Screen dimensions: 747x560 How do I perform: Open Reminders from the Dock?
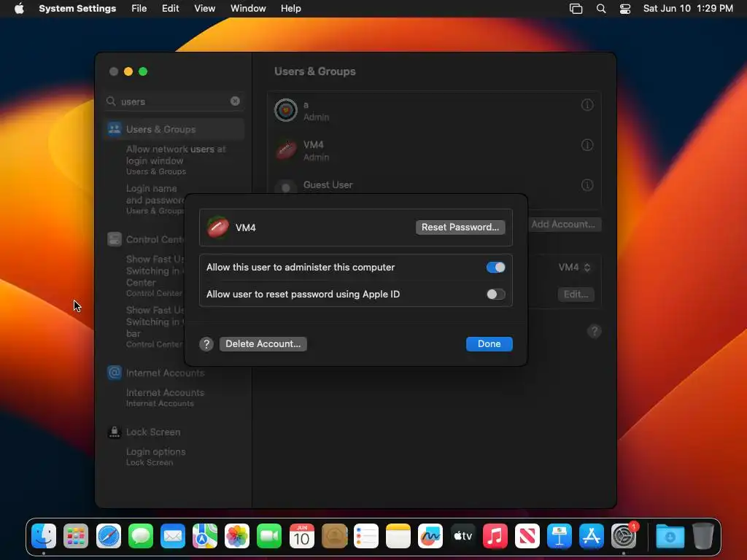point(366,536)
